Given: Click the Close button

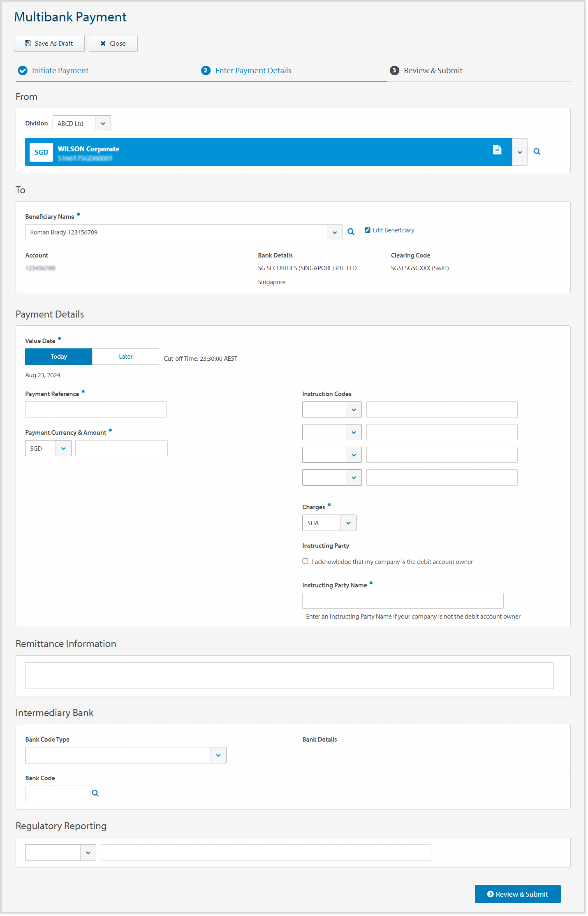Looking at the screenshot, I should (x=113, y=43).
